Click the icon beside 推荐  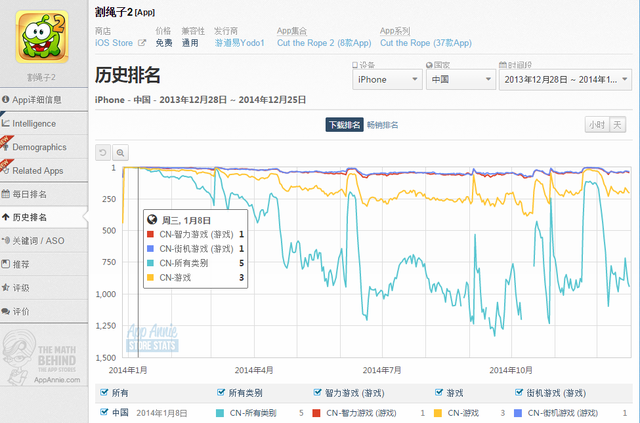coord(5,264)
